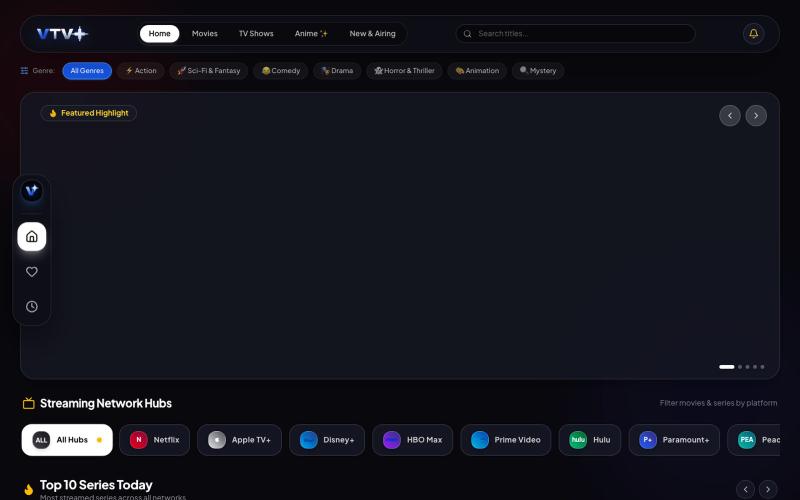The height and width of the screenshot is (500, 800).
Task: Click the Genre grid icon
Action: pyautogui.click(x=24, y=70)
